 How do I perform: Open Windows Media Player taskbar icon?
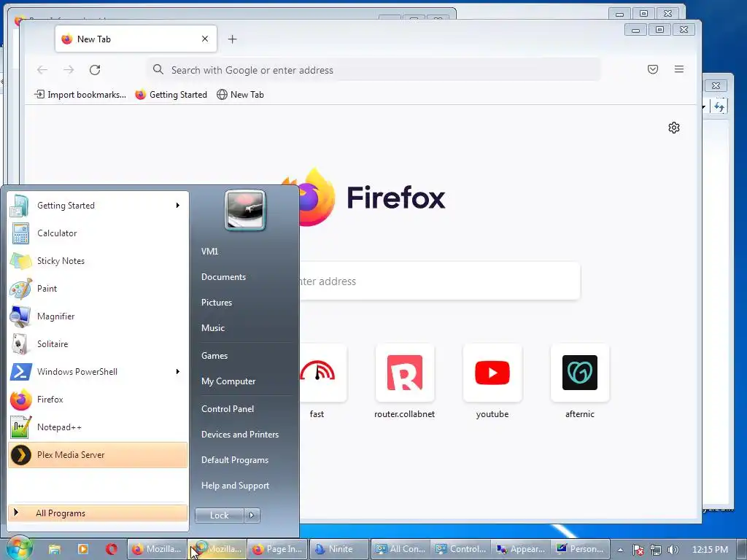tap(83, 549)
